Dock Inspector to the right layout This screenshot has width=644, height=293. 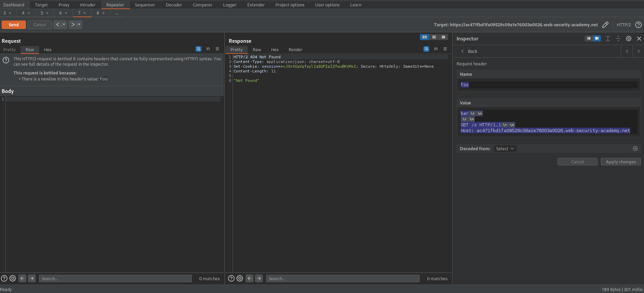(597, 38)
